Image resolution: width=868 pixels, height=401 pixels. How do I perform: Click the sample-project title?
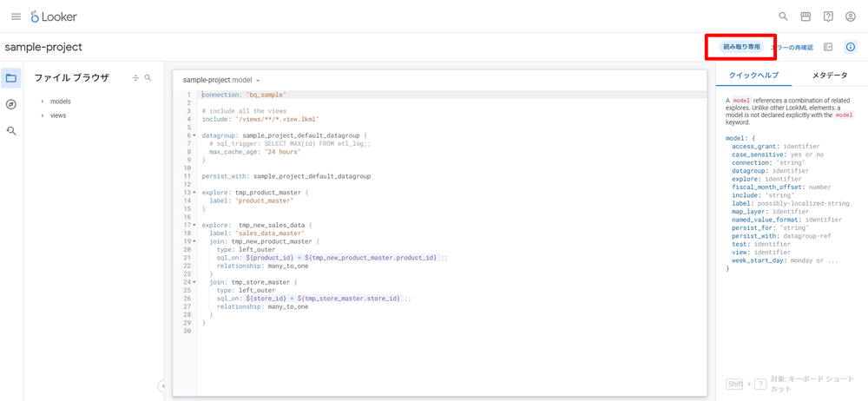43,47
